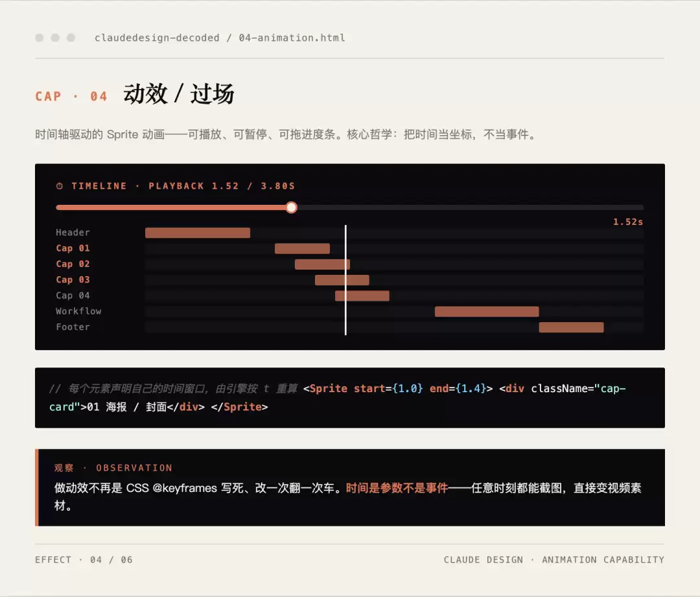700x597 pixels.
Task: Click the Workflow row label
Action: (78, 310)
